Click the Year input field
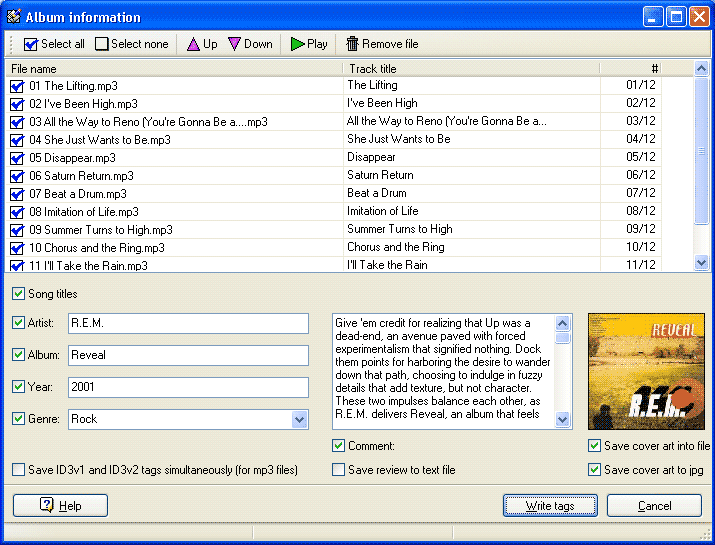Viewport: 715px width, 545px height. click(188, 387)
